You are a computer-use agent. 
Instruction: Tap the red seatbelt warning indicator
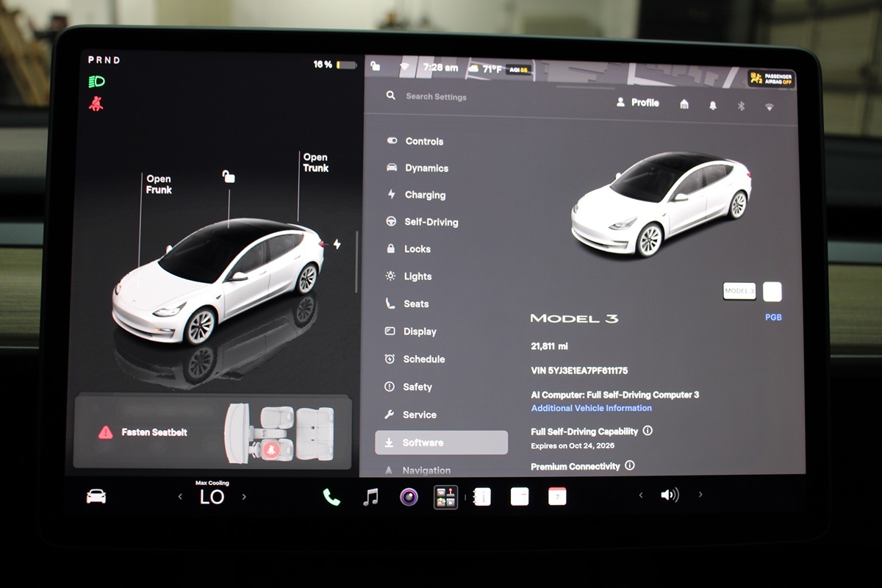96,104
